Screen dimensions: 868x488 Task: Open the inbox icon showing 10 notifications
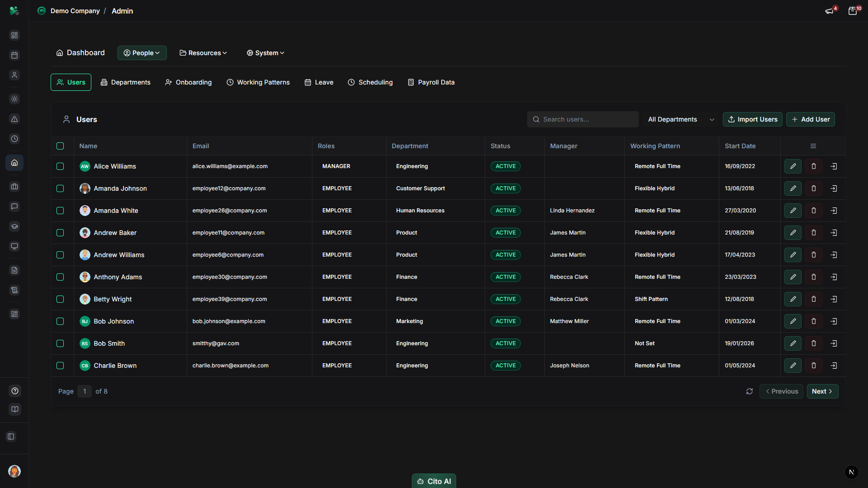point(854,11)
